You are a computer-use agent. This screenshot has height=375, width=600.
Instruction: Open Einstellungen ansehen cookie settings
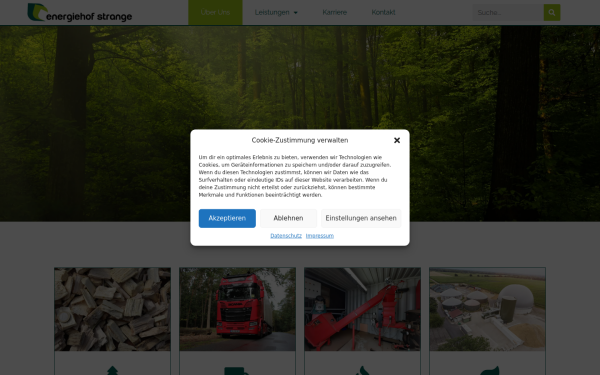coord(361,218)
